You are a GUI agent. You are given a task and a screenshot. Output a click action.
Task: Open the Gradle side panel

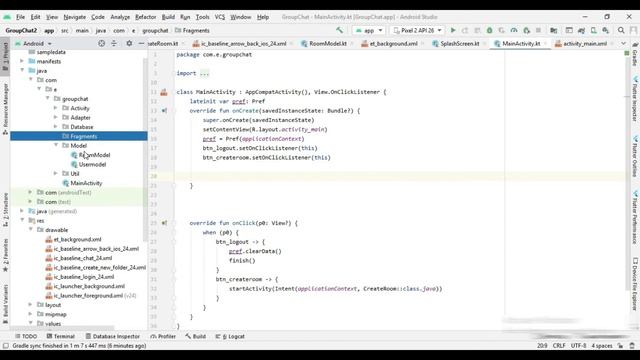tap(635, 54)
